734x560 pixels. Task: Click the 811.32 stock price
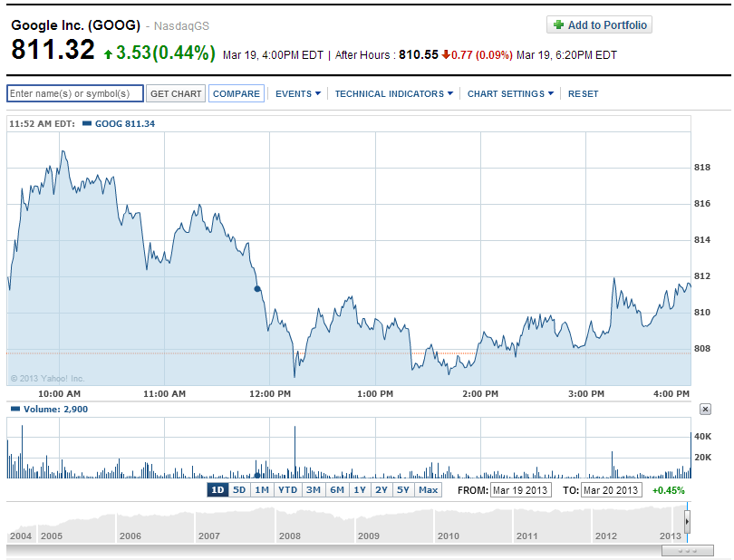pyautogui.click(x=53, y=49)
